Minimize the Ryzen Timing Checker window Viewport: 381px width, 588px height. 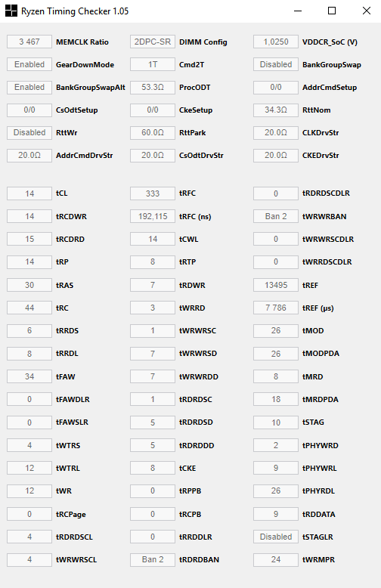(x=298, y=11)
